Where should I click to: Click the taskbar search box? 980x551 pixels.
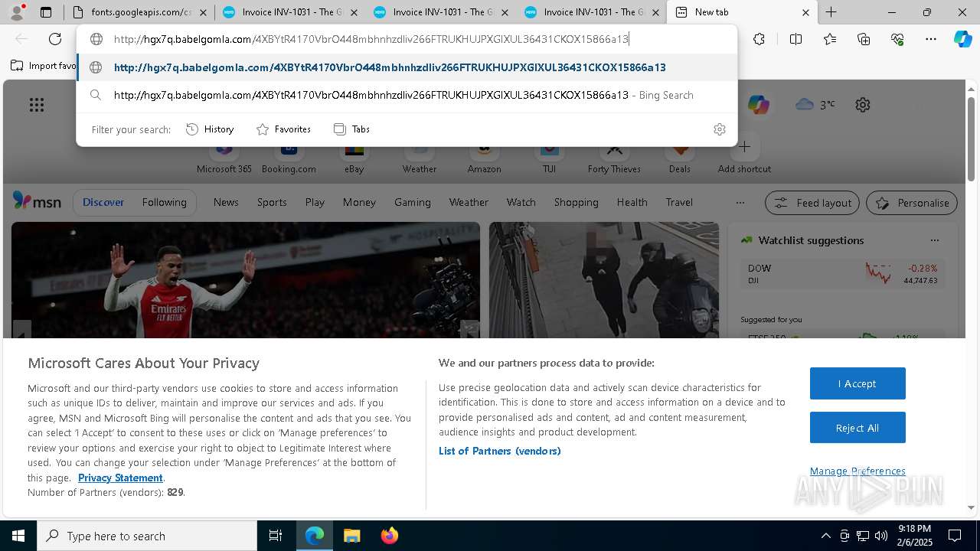[147, 536]
